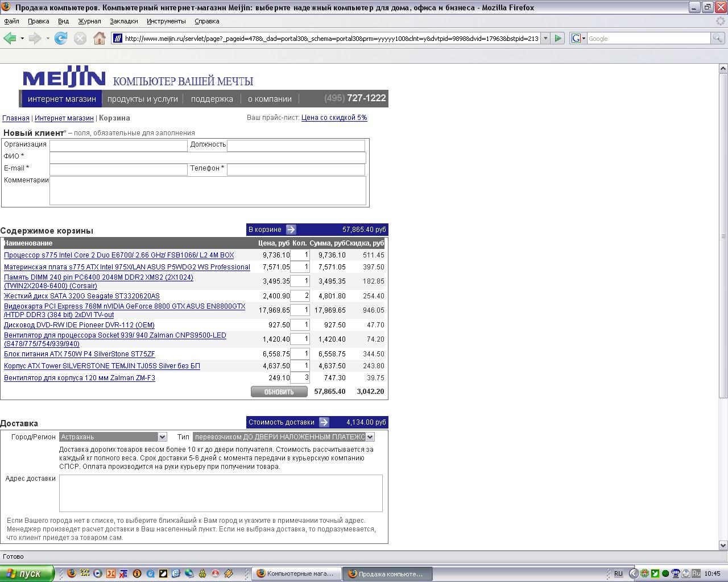The image size is (728, 582).
Task: Click the red circular quick launch icon
Action: coord(216,573)
